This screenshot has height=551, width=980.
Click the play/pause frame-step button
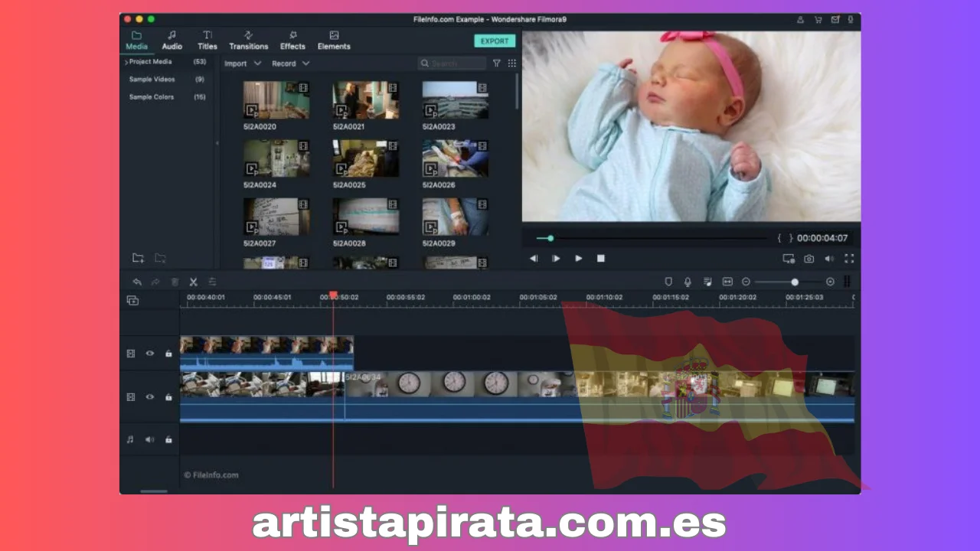click(x=556, y=259)
